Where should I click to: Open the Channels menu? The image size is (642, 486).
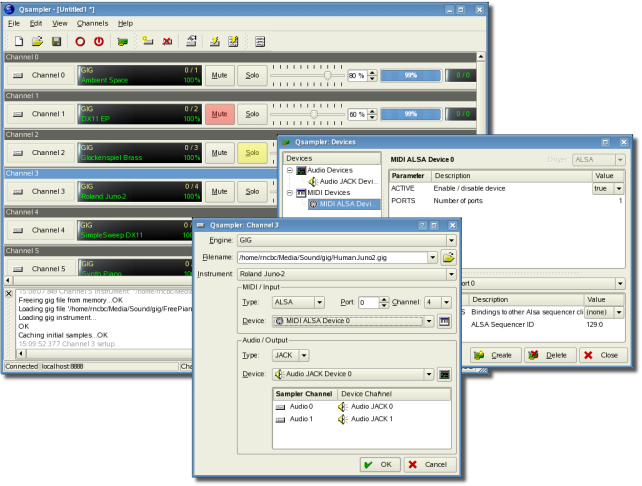92,22
